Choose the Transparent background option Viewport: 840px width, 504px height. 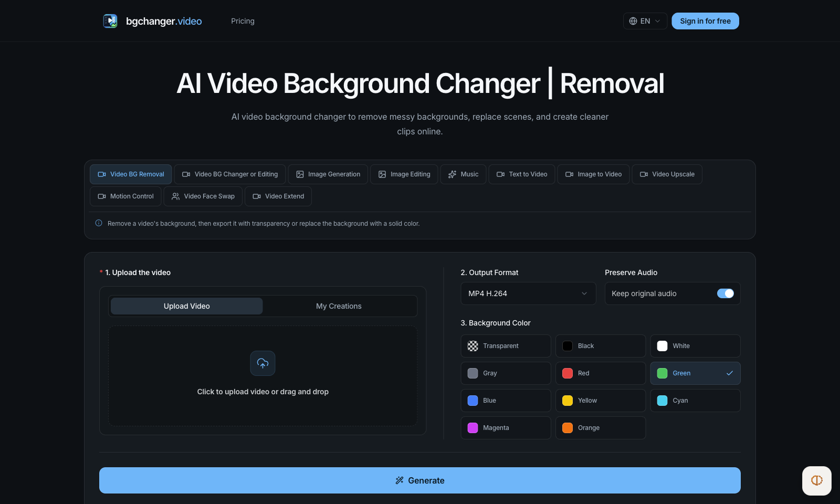click(x=506, y=346)
